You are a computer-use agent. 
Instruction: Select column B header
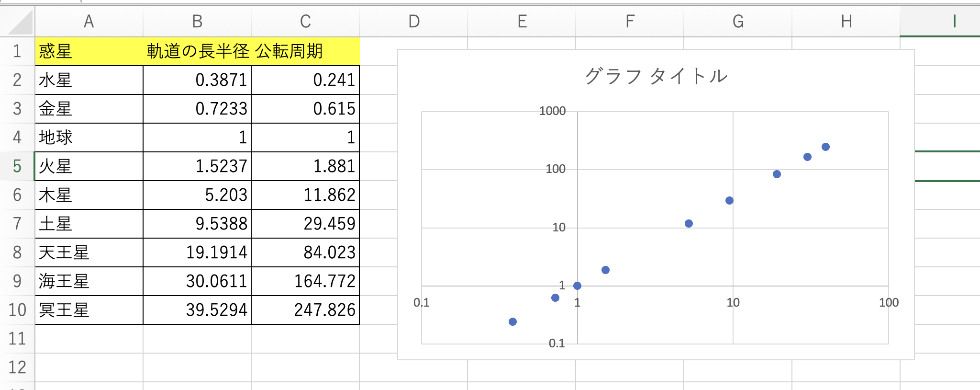[x=197, y=22]
